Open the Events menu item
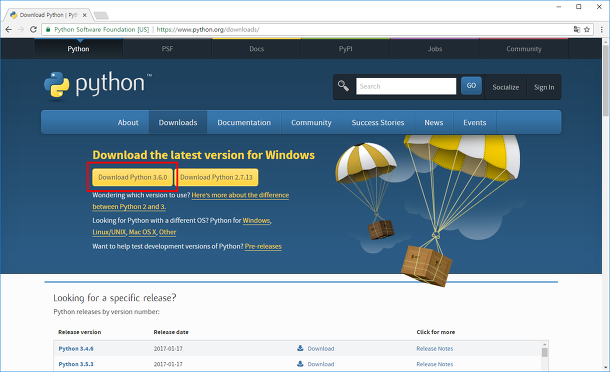 [475, 123]
